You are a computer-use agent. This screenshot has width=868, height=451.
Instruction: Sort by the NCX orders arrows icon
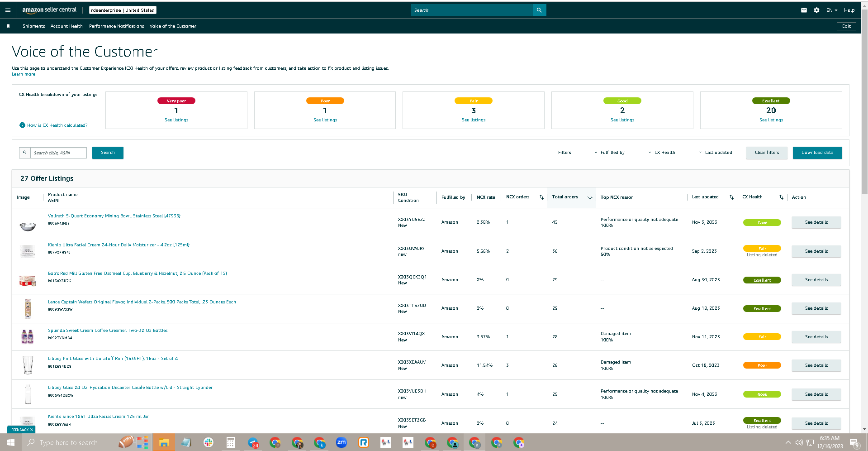541,197
